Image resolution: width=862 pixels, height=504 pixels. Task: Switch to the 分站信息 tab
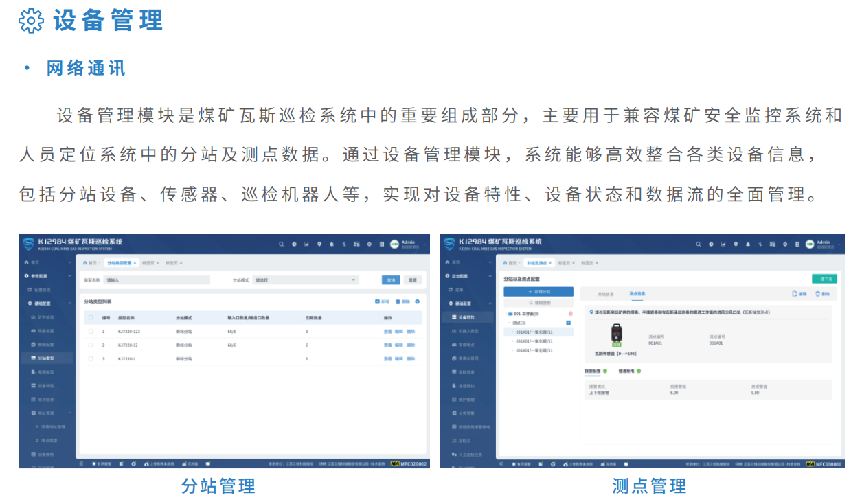coord(606,294)
